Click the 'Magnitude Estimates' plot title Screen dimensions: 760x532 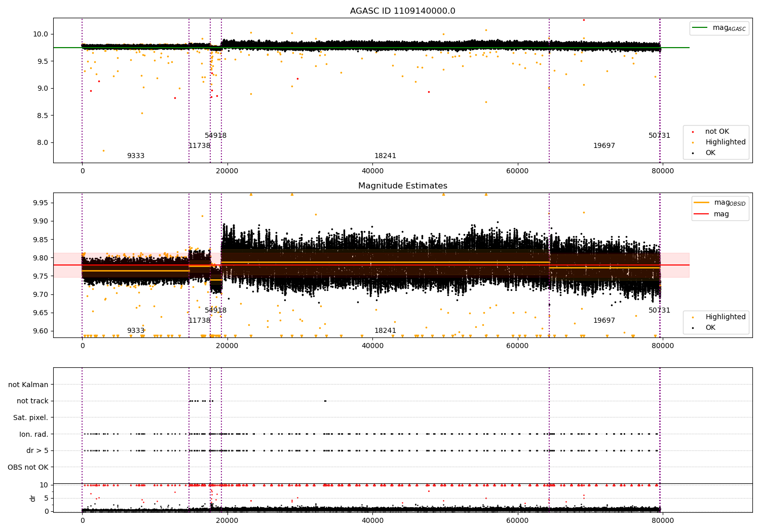coord(402,186)
